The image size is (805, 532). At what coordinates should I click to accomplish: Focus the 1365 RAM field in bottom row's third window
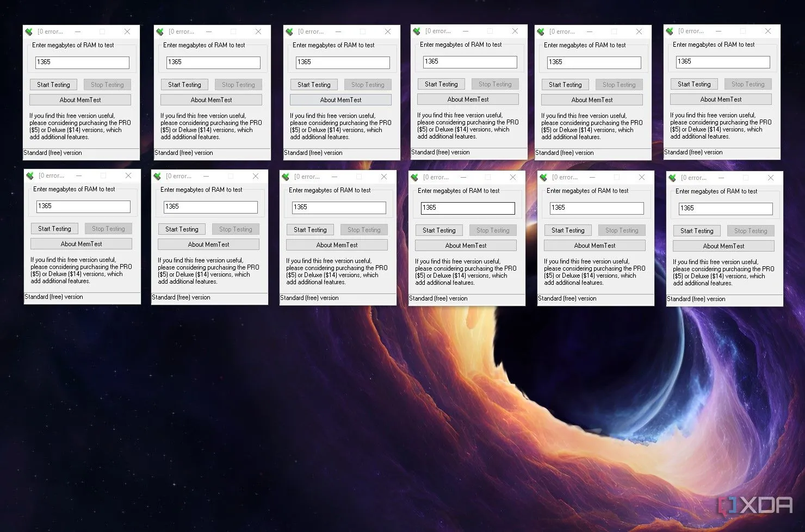(x=339, y=208)
